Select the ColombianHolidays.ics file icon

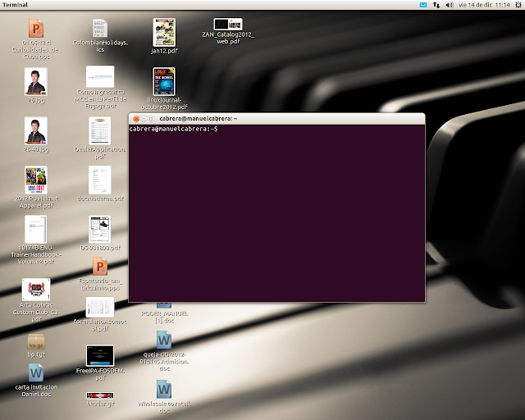tap(100, 28)
